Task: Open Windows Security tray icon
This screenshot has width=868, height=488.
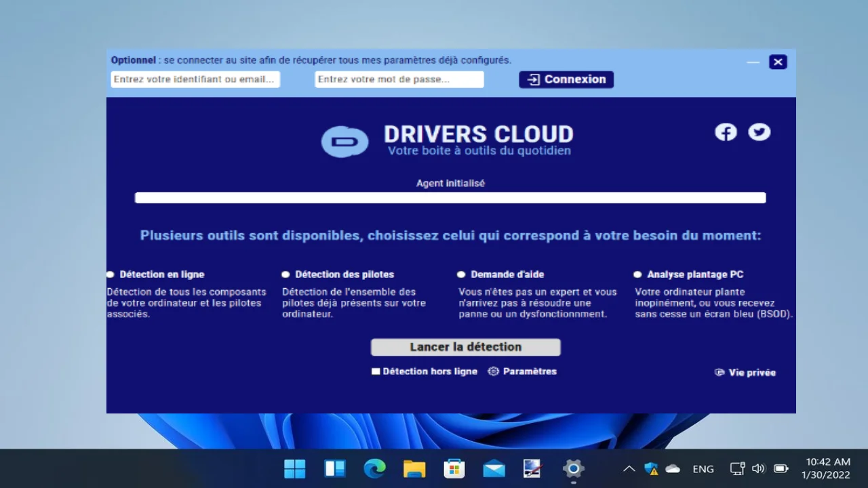Action: pyautogui.click(x=652, y=468)
